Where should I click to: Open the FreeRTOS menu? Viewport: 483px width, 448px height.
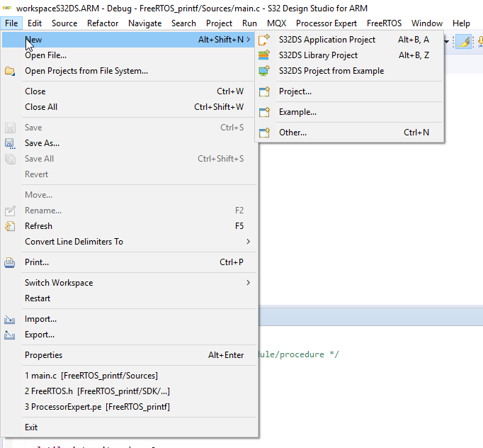click(x=384, y=23)
